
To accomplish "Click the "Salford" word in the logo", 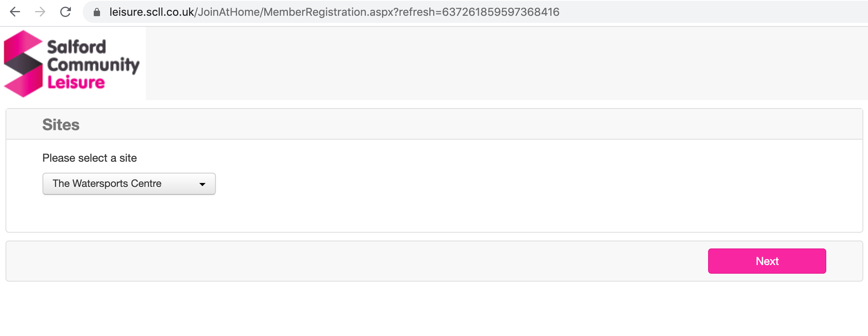I will (x=76, y=47).
